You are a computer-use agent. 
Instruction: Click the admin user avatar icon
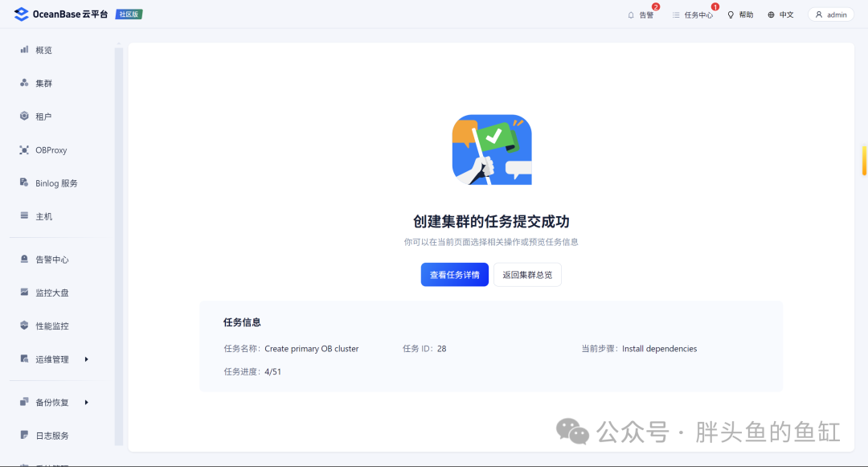click(819, 15)
